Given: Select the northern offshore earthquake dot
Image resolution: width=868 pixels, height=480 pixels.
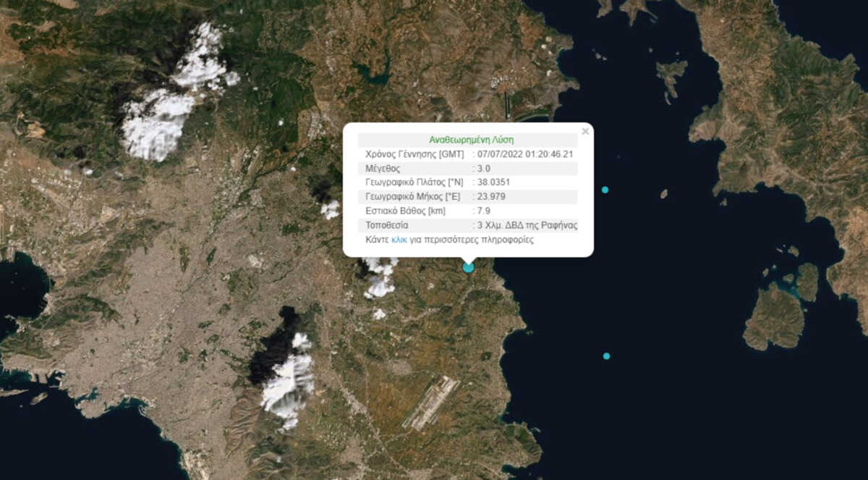Looking at the screenshot, I should [605, 190].
